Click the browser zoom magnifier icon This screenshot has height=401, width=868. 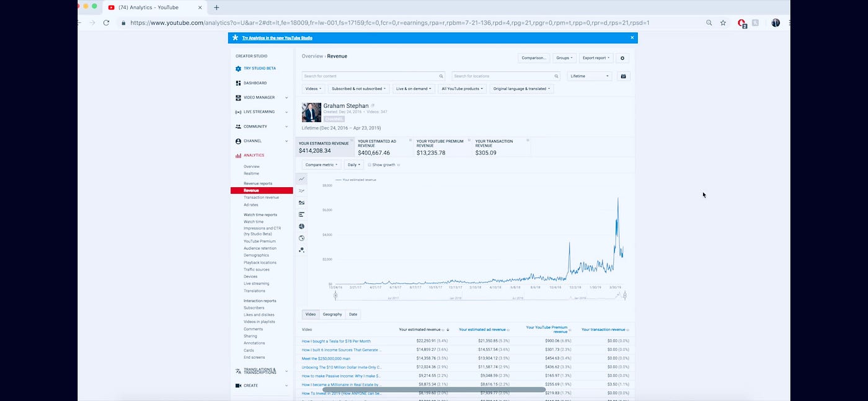(x=709, y=23)
